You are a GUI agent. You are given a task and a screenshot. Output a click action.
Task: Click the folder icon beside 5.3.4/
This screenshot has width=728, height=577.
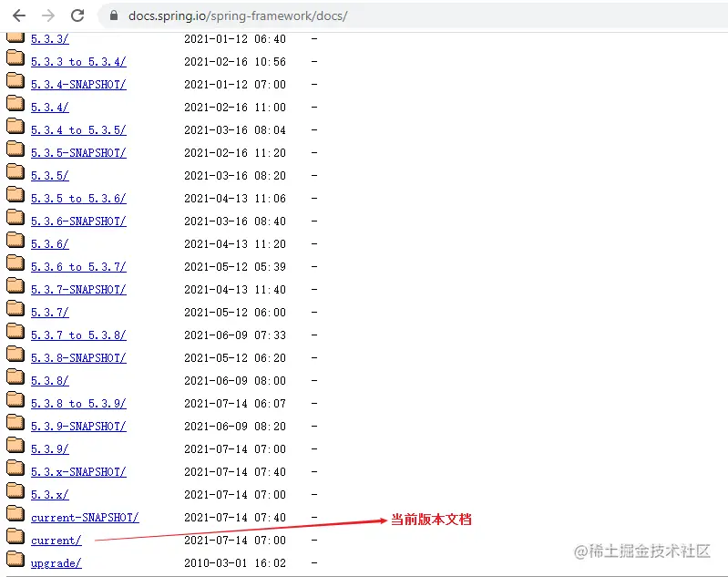coord(15,103)
